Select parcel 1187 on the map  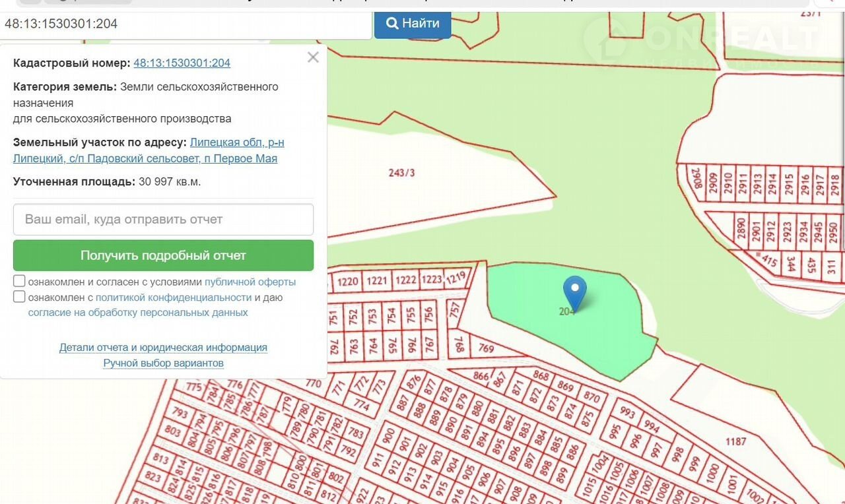coord(735,441)
